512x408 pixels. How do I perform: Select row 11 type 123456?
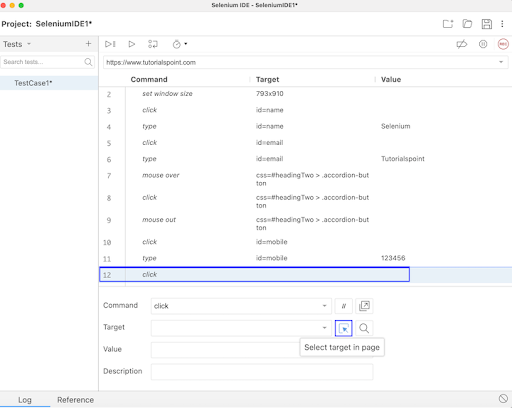pos(305,258)
